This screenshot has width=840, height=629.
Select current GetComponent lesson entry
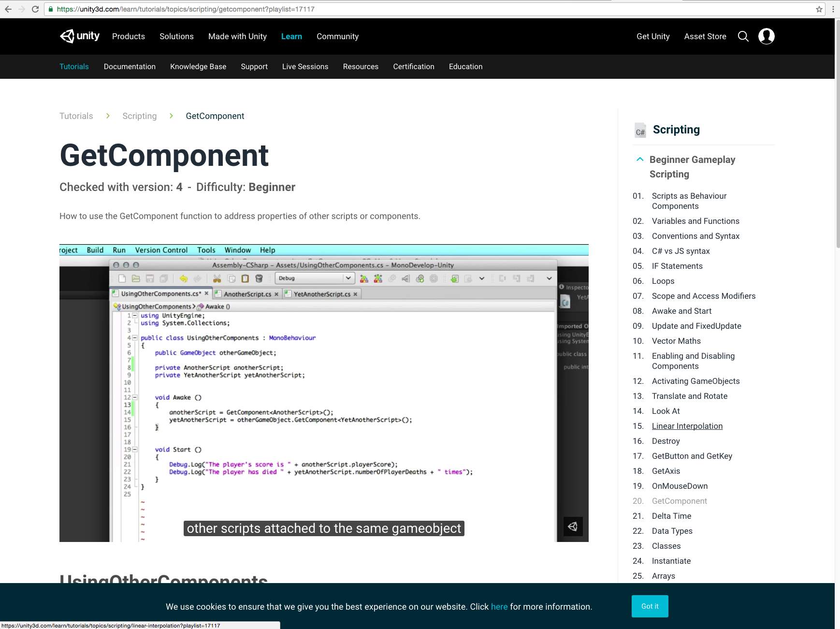pos(679,501)
